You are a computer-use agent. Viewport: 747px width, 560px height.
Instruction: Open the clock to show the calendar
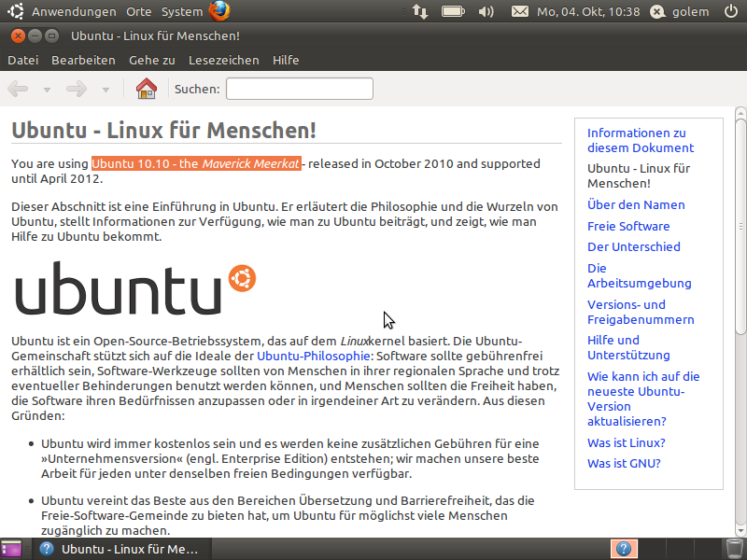pyautogui.click(x=588, y=11)
